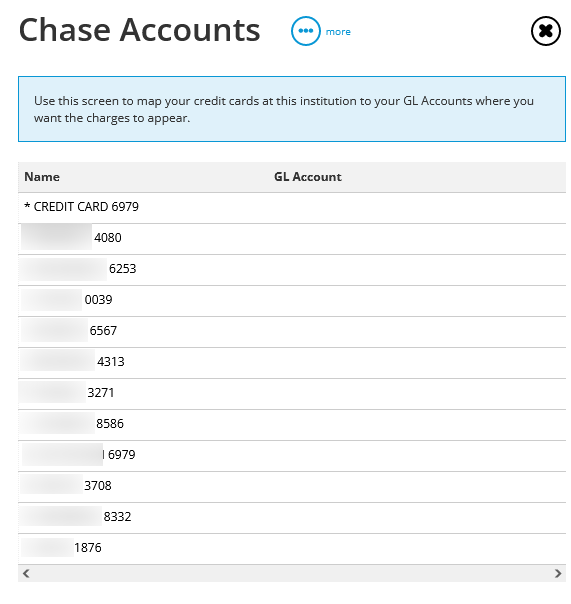
Task: Click GL Account cell for card 4080
Action: (x=417, y=238)
